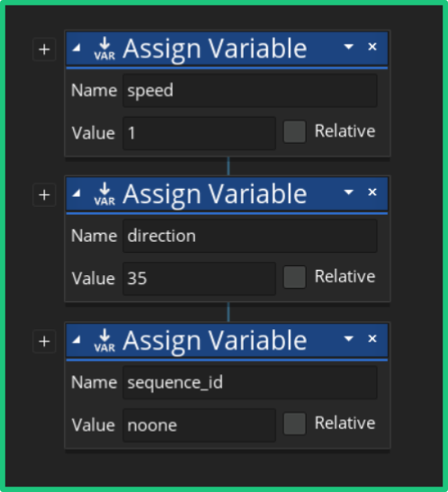Click the Name field containing speed

click(250, 91)
